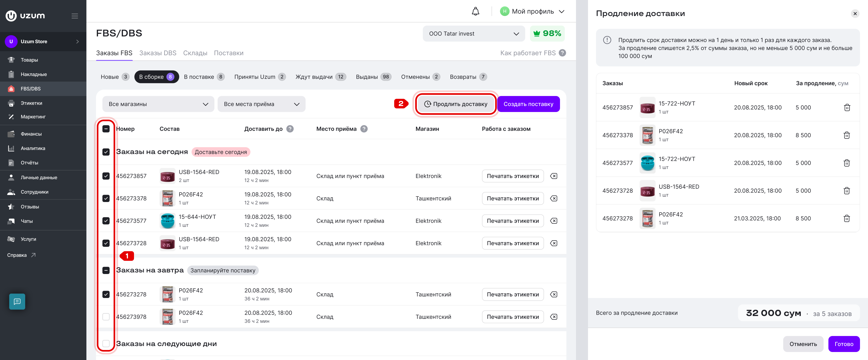Uncheck order 456273577 checkbox
The width and height of the screenshot is (868, 360).
[106, 221]
